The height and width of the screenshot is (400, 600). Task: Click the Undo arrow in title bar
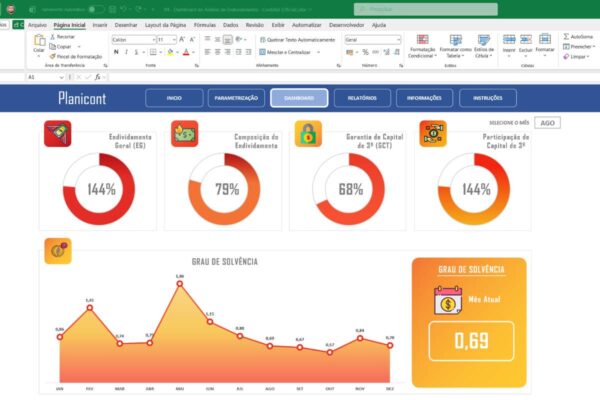coord(123,9)
